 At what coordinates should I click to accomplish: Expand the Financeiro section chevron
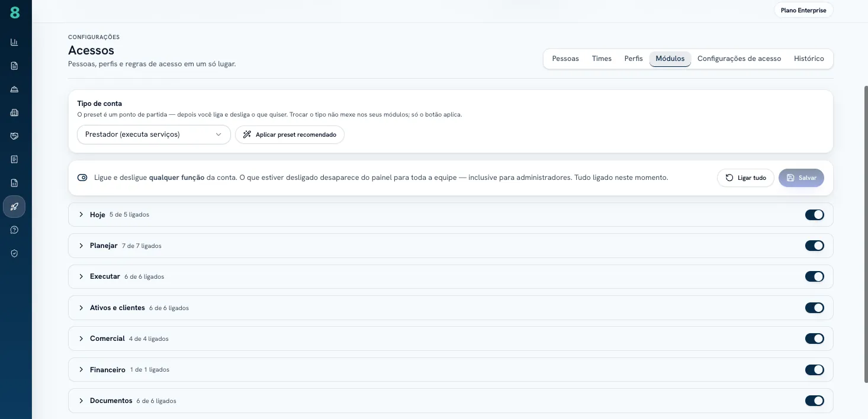point(82,370)
